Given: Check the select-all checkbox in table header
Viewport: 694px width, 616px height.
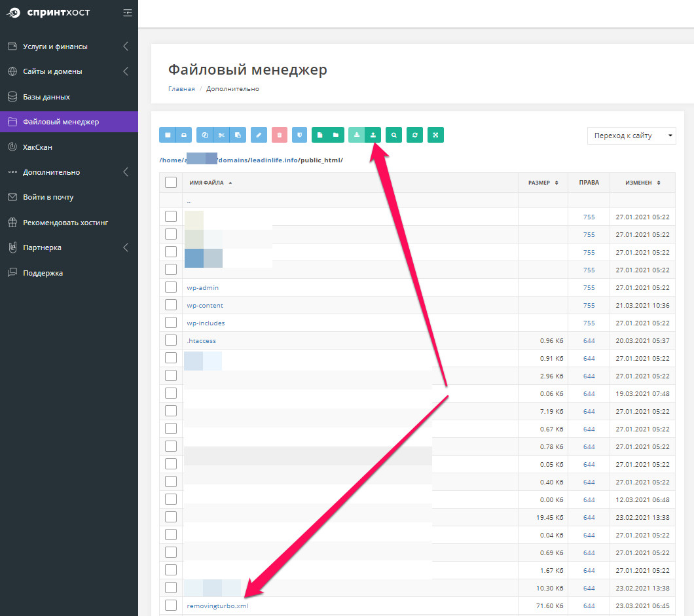Looking at the screenshot, I should click(171, 183).
